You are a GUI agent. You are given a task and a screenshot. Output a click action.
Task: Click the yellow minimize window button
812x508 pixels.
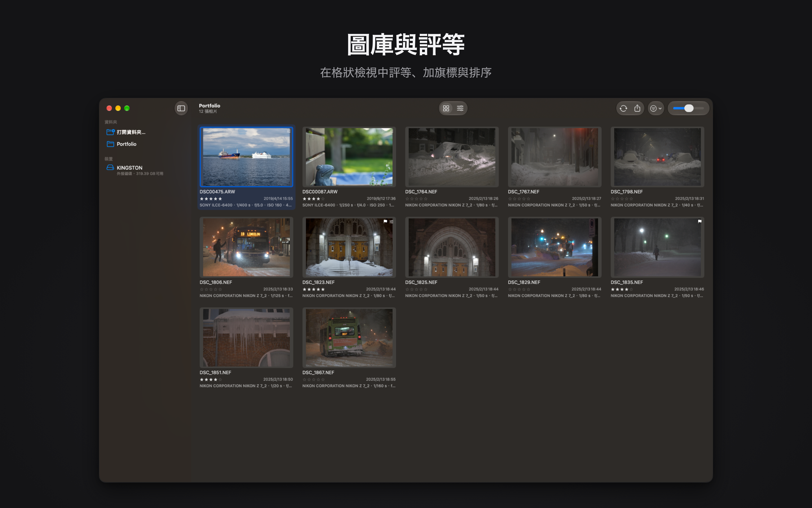pyautogui.click(x=118, y=108)
